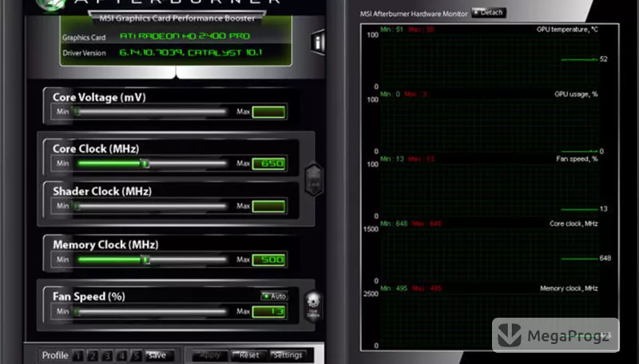
Task: Click the clock link icon beside Core Clock
Action: click(x=314, y=180)
